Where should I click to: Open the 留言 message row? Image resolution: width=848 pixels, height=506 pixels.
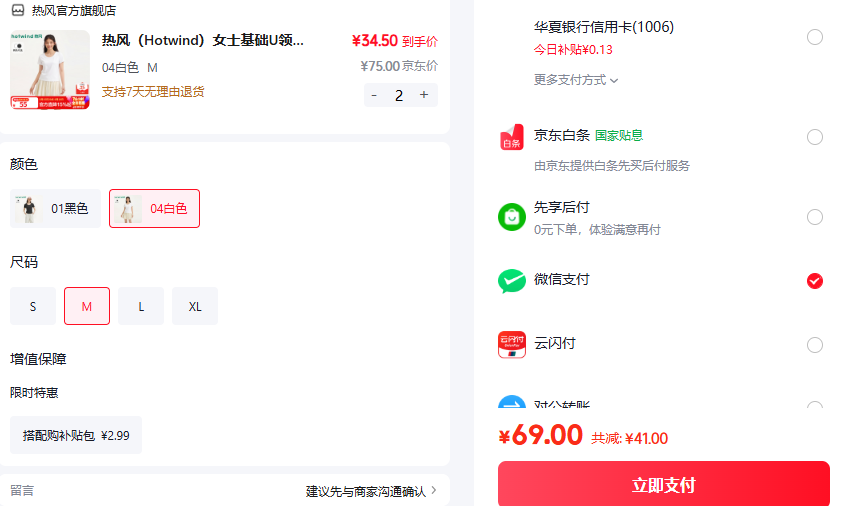coord(224,491)
